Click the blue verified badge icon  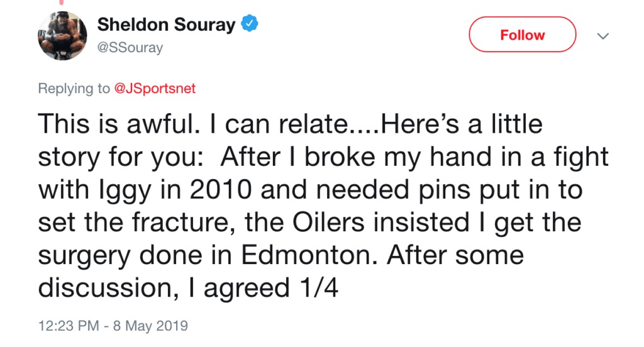click(250, 25)
